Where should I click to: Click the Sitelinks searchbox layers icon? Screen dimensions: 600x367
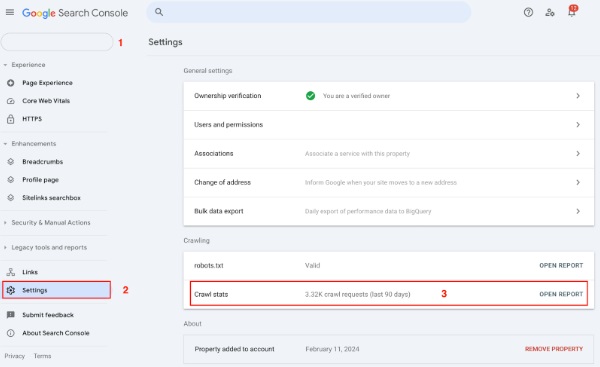click(x=11, y=197)
